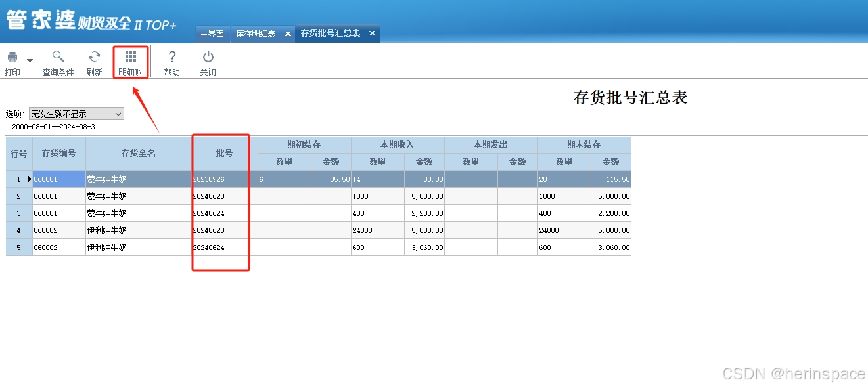This screenshot has height=388, width=868.
Task: Click ending quantity 1000 in row 2
Action: point(564,196)
